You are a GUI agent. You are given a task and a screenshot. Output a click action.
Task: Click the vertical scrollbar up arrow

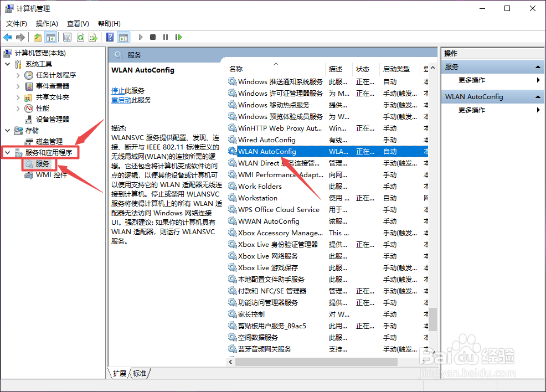[x=433, y=68]
